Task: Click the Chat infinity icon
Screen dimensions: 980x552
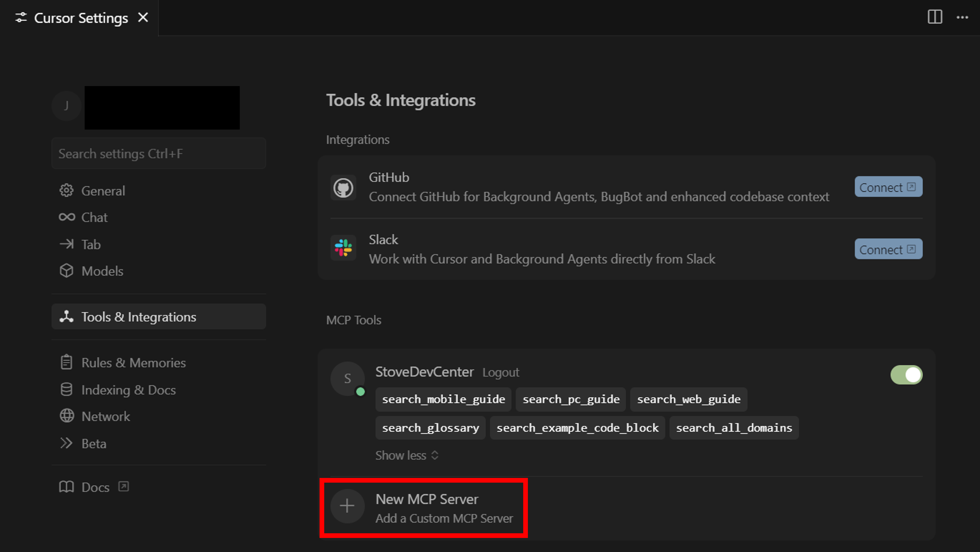Action: pos(67,217)
